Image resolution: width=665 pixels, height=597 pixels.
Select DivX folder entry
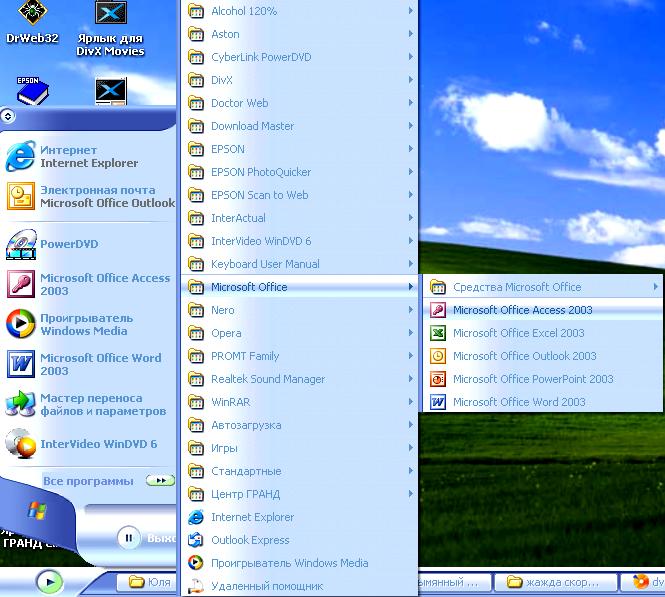(299, 80)
